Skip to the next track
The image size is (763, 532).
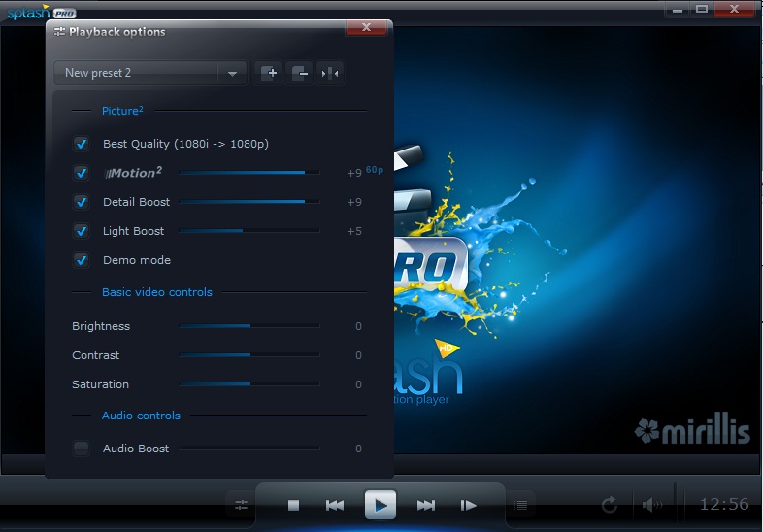426,505
